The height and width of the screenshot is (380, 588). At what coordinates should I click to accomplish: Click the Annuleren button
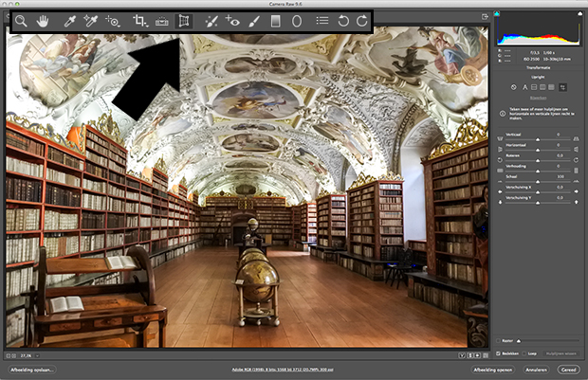click(536, 370)
